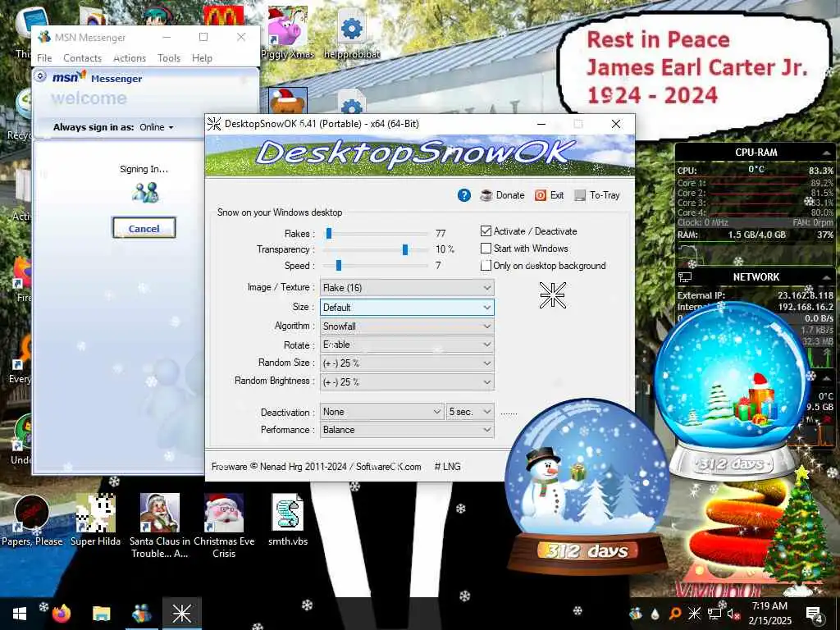The height and width of the screenshot is (630, 840).
Task: Open the notification center icon
Action: pyautogui.click(x=814, y=614)
